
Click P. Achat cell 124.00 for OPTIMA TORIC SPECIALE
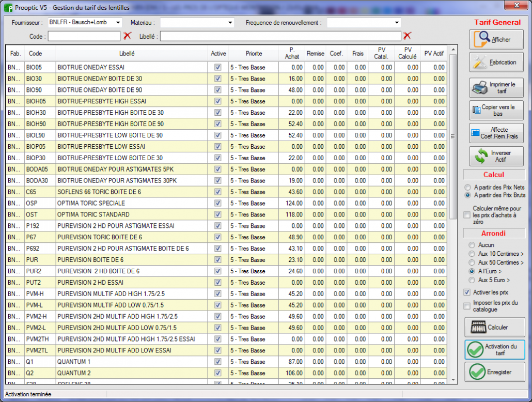pyautogui.click(x=292, y=203)
